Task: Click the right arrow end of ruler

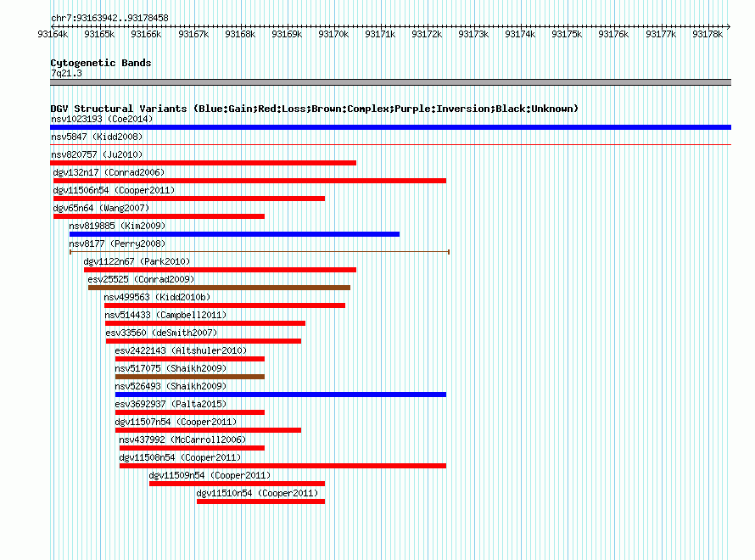Action: (729, 26)
